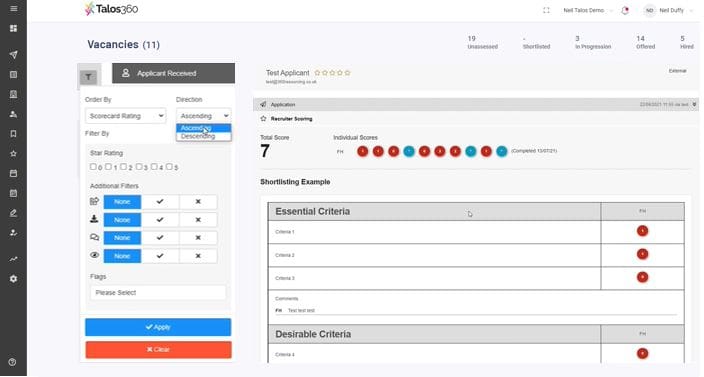
Task: Select the X in the comments icon filter row
Action: [x=198, y=237]
